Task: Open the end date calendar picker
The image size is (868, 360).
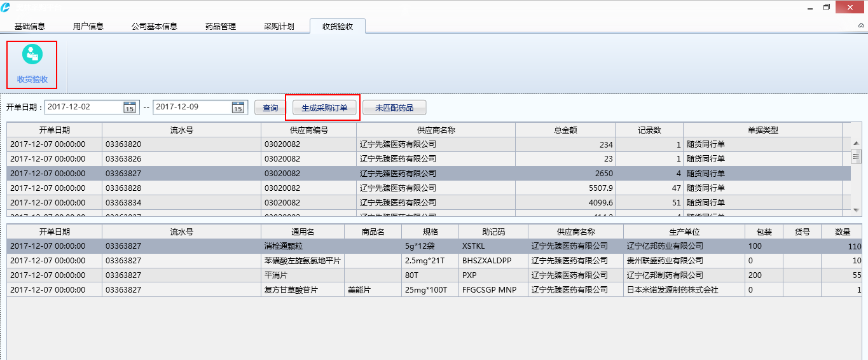Action: click(238, 107)
